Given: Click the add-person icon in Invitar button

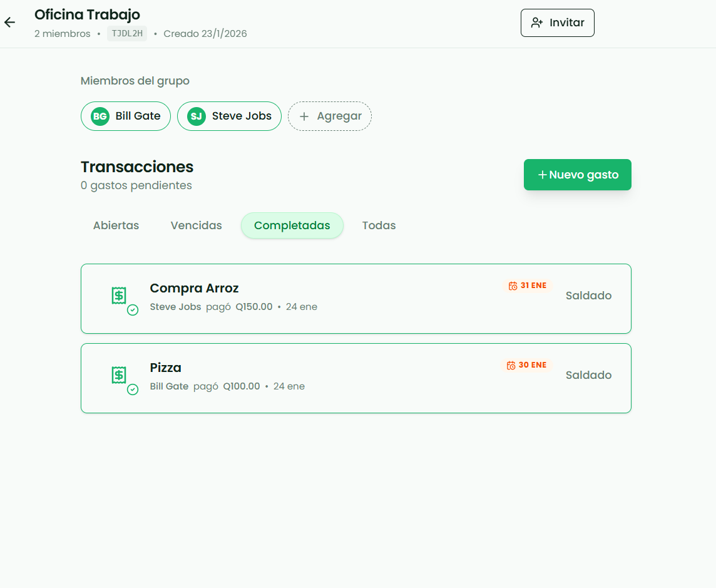Looking at the screenshot, I should point(537,23).
